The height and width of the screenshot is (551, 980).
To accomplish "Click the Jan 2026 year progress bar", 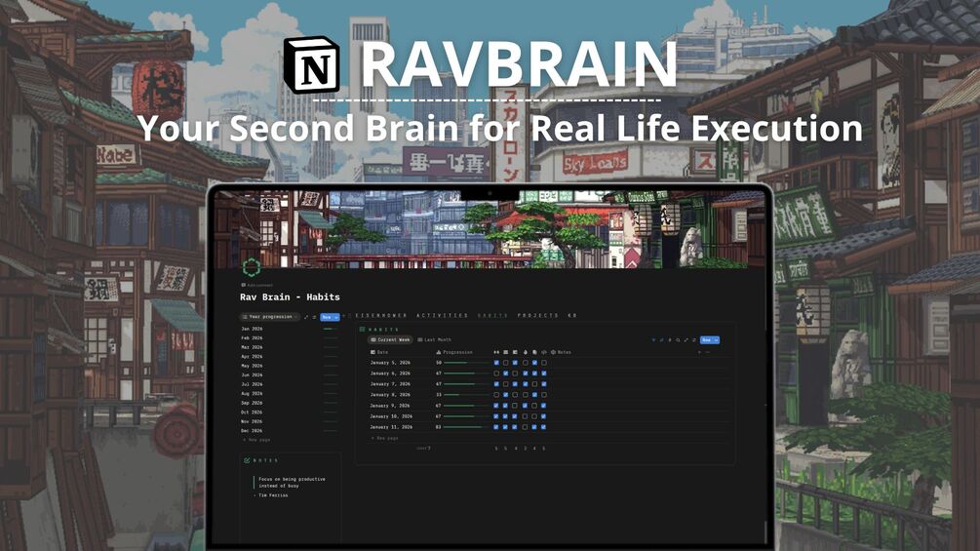I will click(330, 329).
